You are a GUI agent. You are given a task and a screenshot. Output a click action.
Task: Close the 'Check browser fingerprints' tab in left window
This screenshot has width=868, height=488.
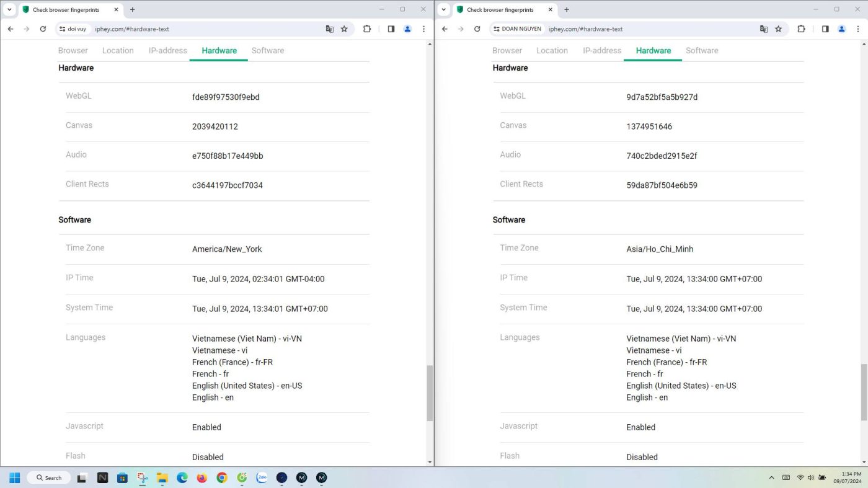point(116,9)
